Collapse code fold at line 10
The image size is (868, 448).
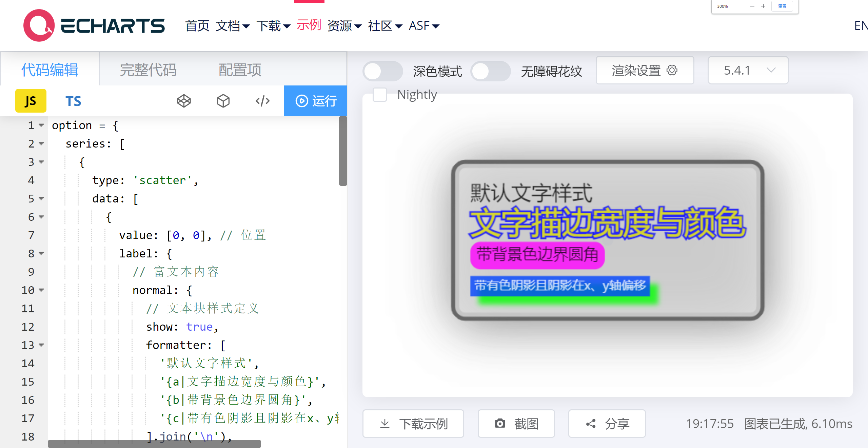coord(41,290)
